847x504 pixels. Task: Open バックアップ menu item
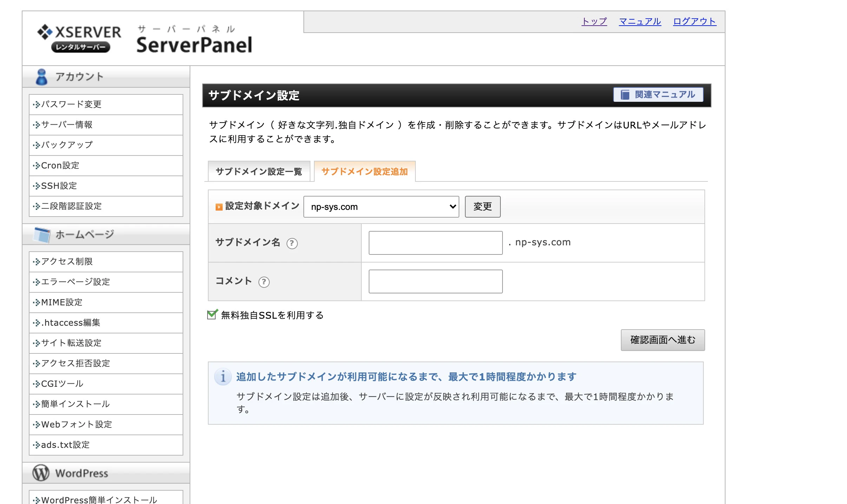coord(106,145)
